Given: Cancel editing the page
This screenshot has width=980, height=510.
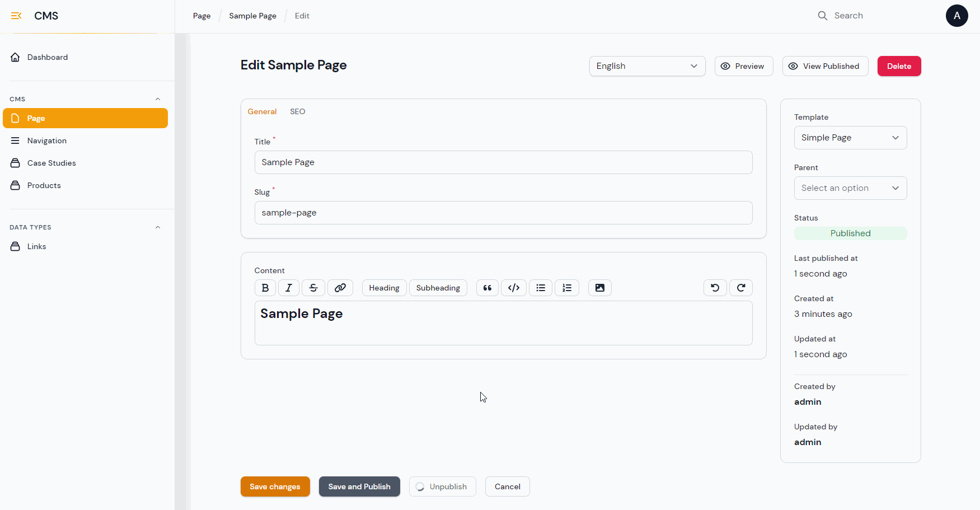Looking at the screenshot, I should (x=508, y=486).
